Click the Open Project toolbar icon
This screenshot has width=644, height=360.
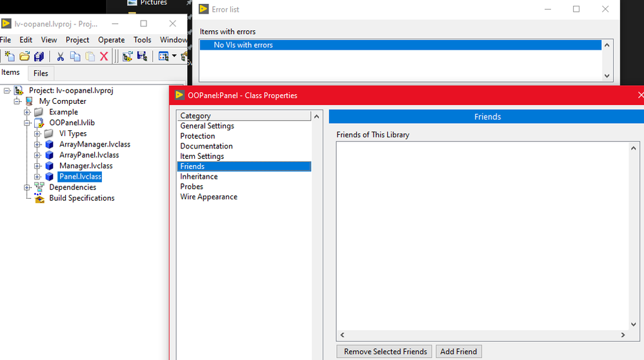tap(127, 56)
